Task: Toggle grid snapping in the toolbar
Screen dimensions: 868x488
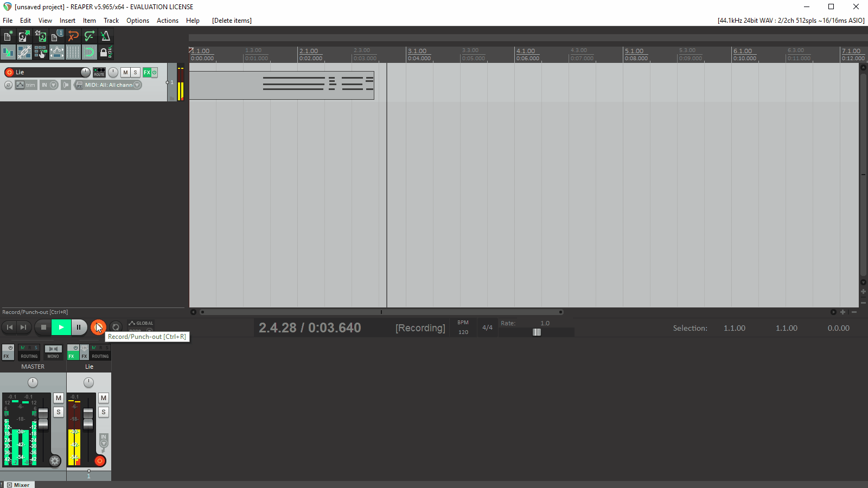Action: [x=90, y=52]
